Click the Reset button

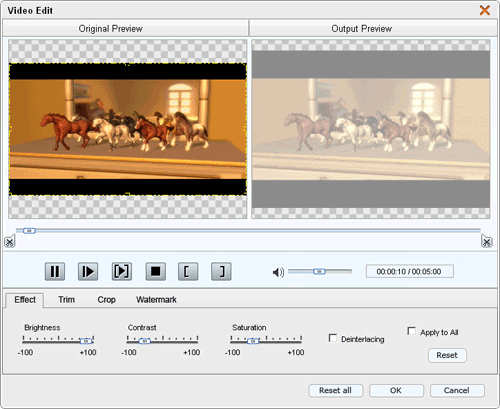447,355
